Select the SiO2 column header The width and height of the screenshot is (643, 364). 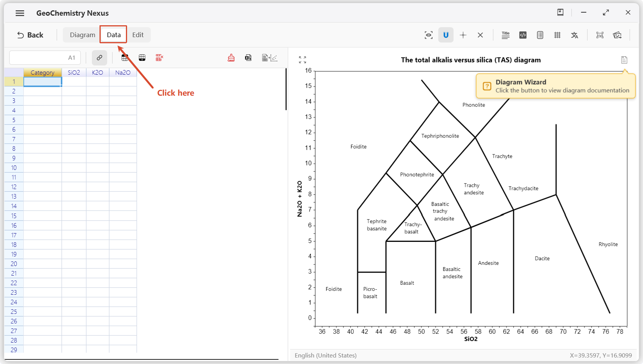74,72
